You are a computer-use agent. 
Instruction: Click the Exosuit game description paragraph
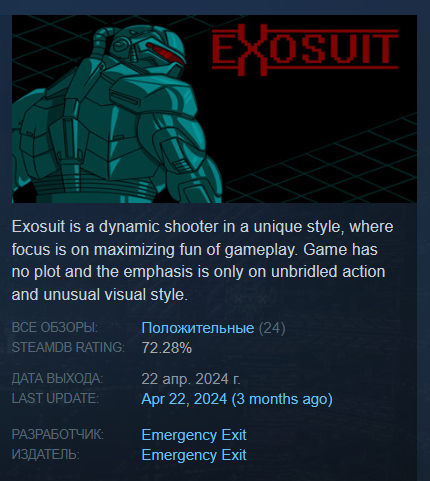tap(202, 261)
